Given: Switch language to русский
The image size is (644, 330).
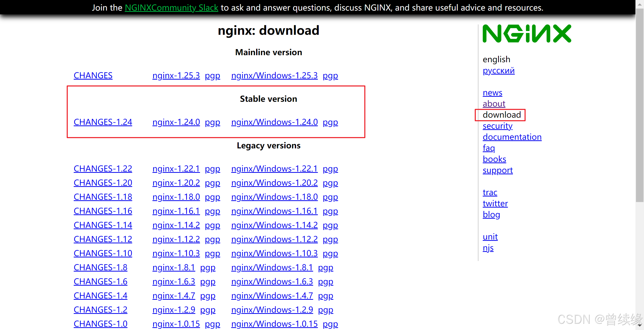Looking at the screenshot, I should pos(499,71).
